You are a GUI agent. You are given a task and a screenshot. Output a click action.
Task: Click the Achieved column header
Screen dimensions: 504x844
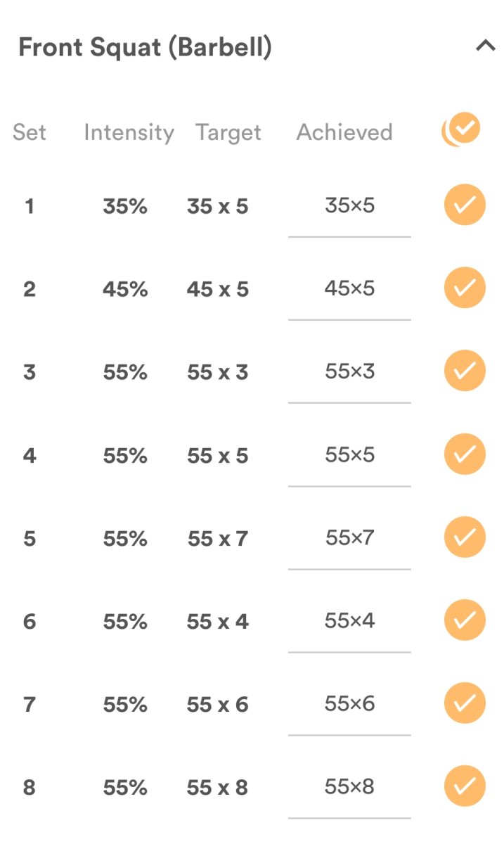point(344,132)
